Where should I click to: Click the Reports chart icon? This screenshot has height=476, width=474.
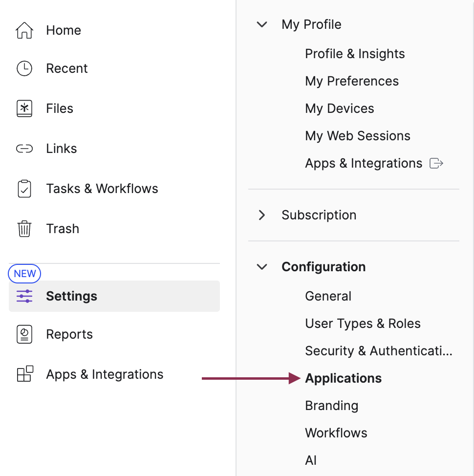pyautogui.click(x=24, y=334)
